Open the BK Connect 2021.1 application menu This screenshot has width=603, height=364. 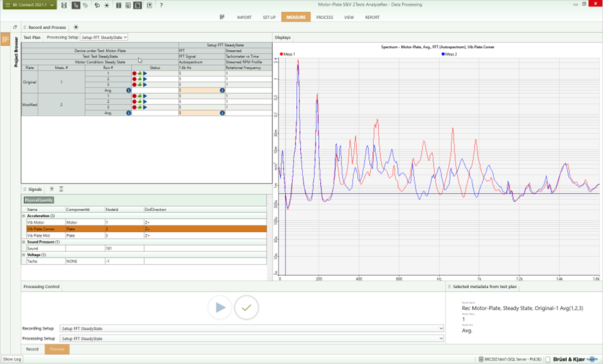click(28, 5)
